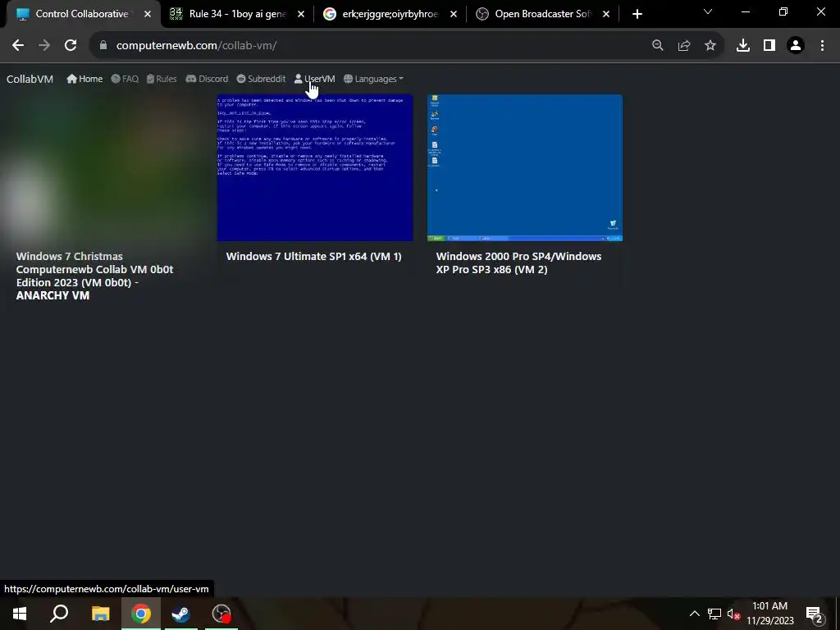840x630 pixels.
Task: Open the Windows Start menu
Action: [20, 614]
